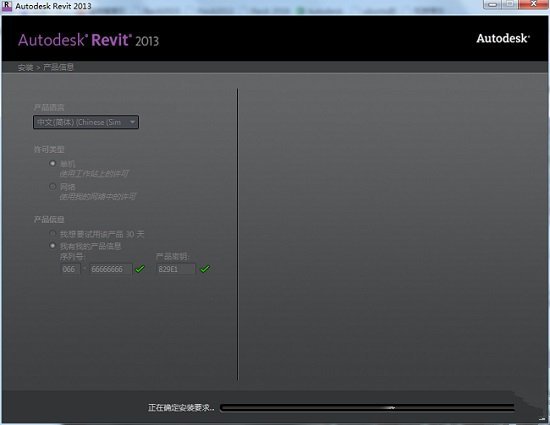Click the 产品语言 label
The image size is (550, 425).
(49, 107)
